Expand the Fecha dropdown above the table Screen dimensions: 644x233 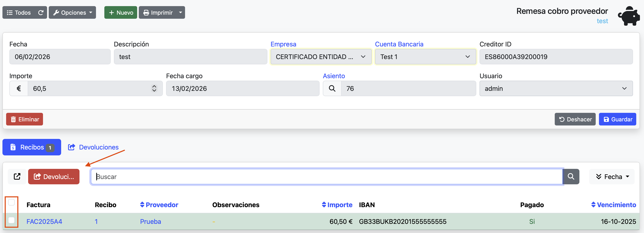pyautogui.click(x=612, y=177)
